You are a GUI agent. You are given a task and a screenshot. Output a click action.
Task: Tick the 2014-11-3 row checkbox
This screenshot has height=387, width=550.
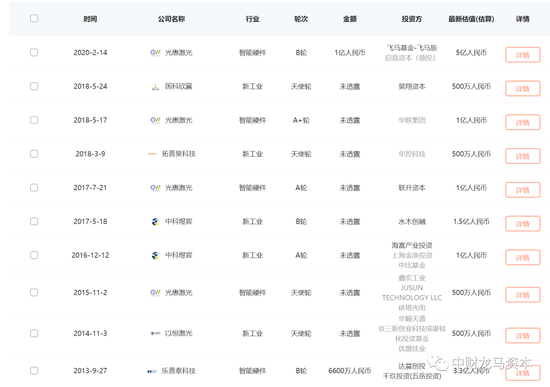pos(34,333)
